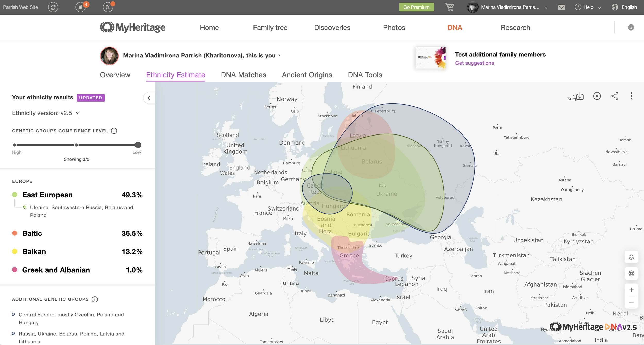Switch to the DNA Matches tab
Image resolution: width=644 pixels, height=345 pixels.
243,75
